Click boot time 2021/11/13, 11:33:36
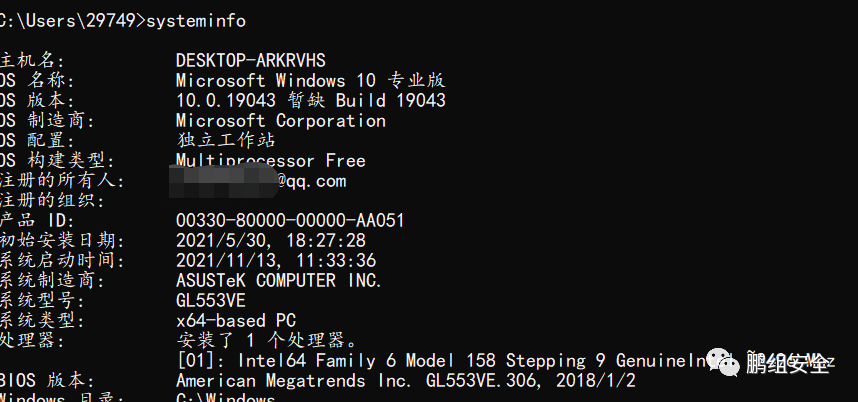 [x=276, y=260]
